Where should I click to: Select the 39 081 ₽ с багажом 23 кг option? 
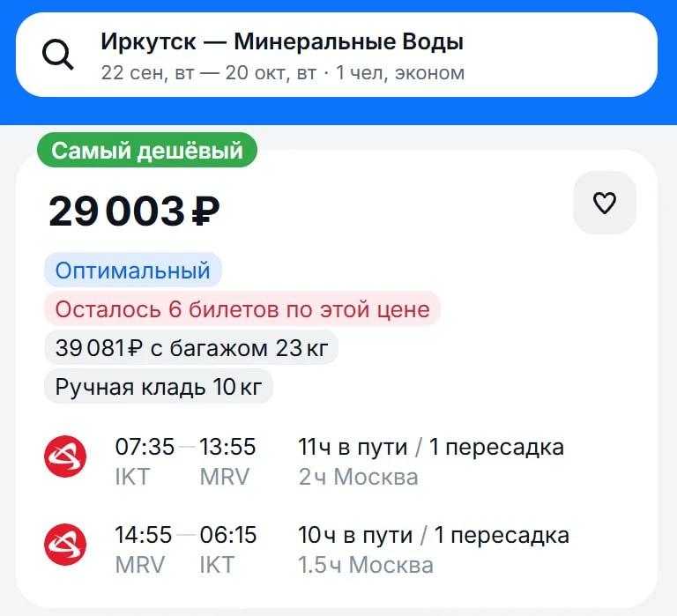click(x=191, y=347)
